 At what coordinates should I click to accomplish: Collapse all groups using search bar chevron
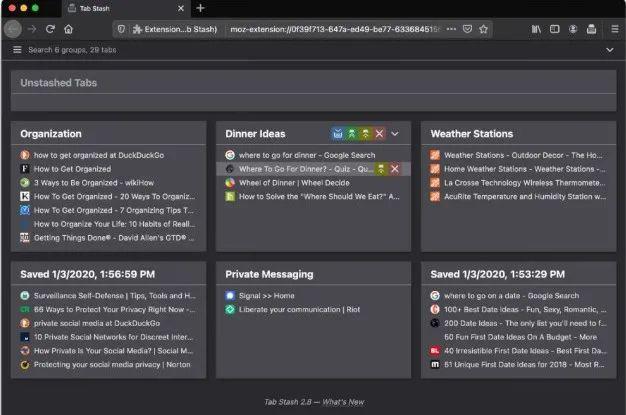[610, 49]
